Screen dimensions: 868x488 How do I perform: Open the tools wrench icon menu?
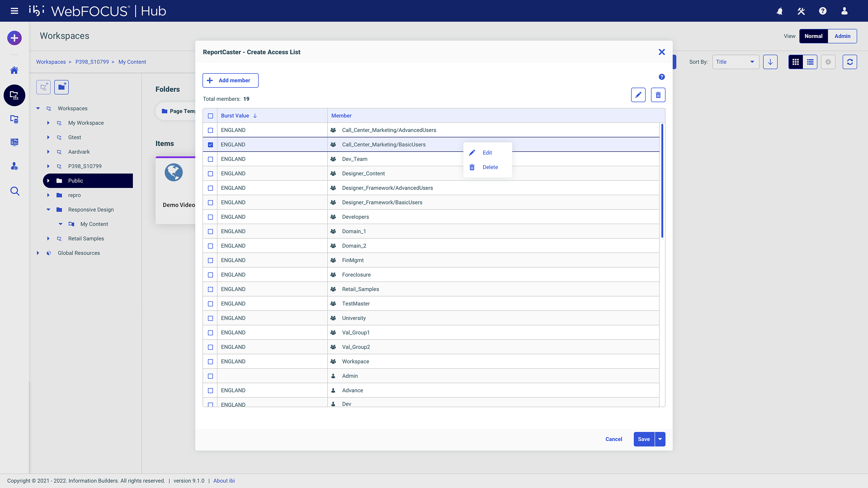tap(801, 11)
